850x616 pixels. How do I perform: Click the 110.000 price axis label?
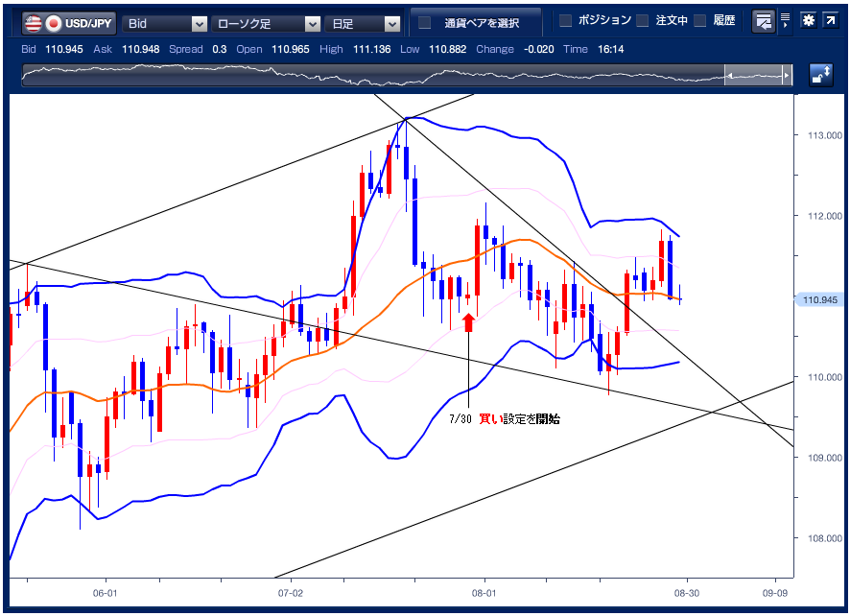tap(824, 377)
